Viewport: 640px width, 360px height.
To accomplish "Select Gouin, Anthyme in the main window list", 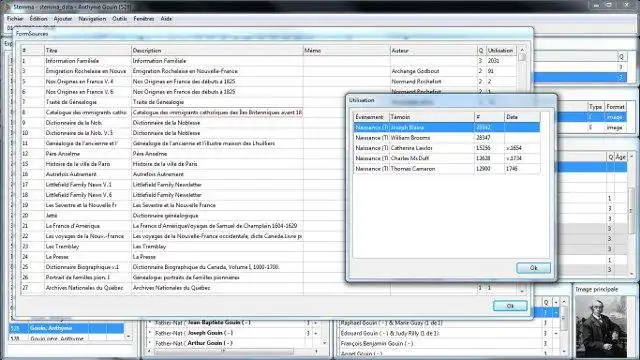I will pos(66,328).
